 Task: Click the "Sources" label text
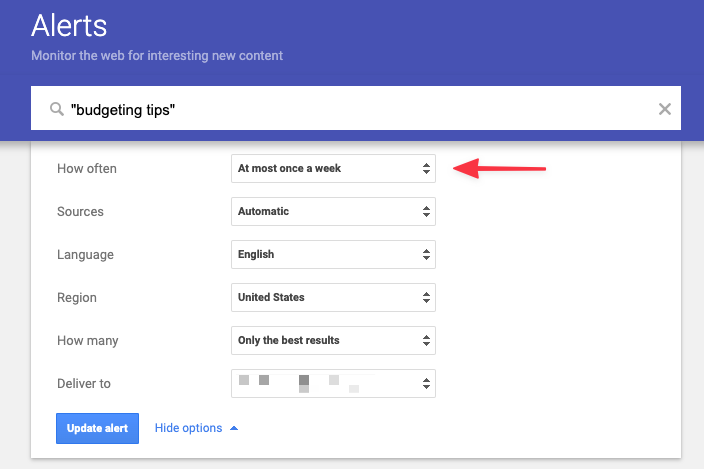coord(80,211)
